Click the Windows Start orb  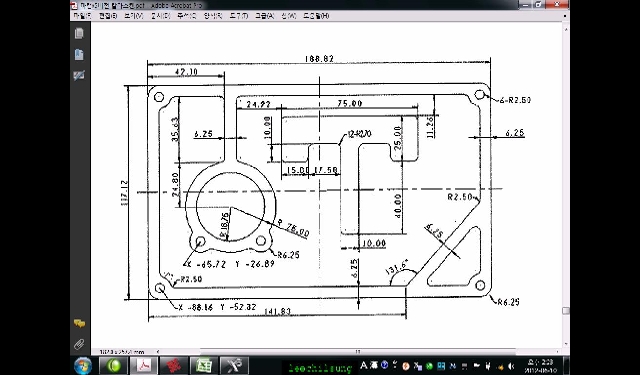83,366
